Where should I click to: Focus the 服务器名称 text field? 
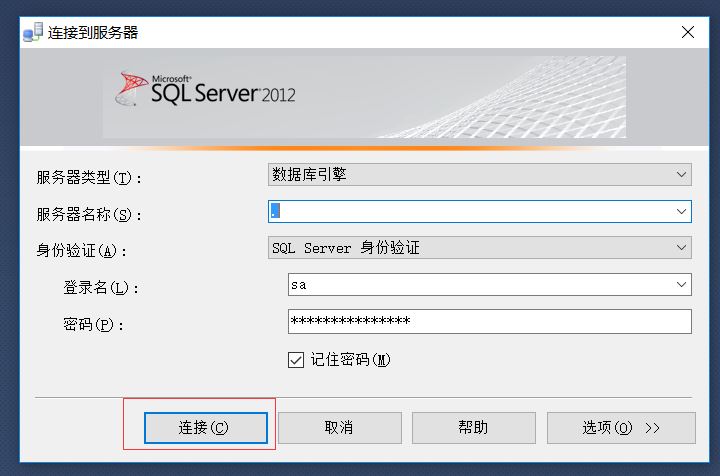(x=470, y=212)
